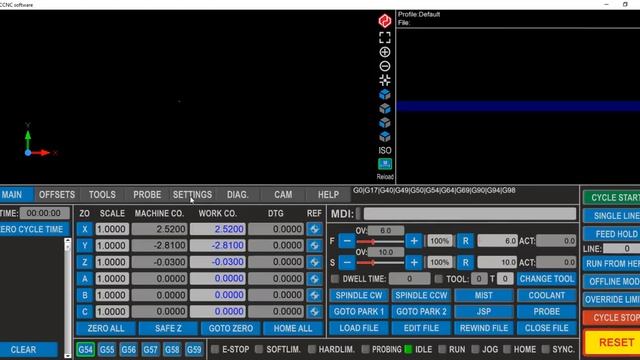The width and height of the screenshot is (640, 360).
Task: Click SAFE Z button
Action: [x=168, y=328]
